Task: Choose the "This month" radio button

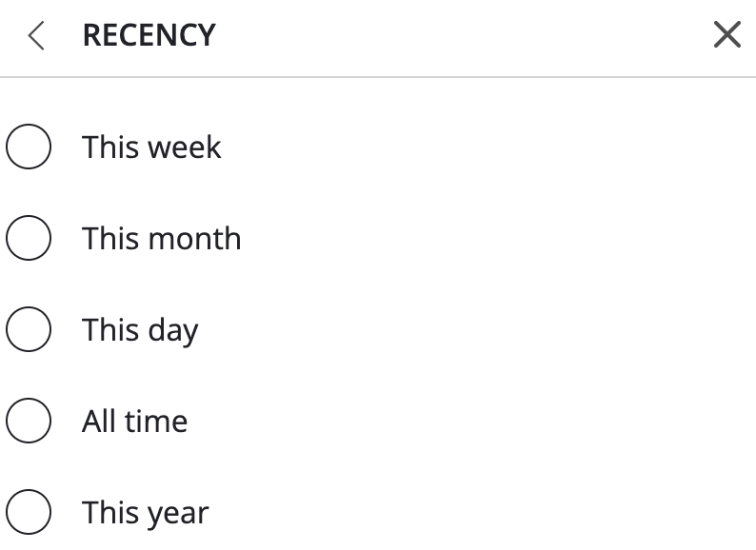Action: coord(29,239)
